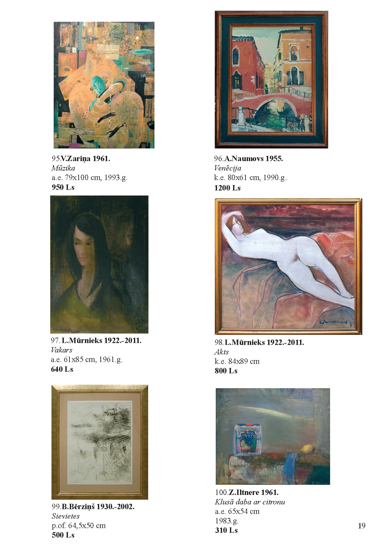The width and height of the screenshot is (392, 554).
Task: Click the 1200 Ls price
Action: click(227, 188)
